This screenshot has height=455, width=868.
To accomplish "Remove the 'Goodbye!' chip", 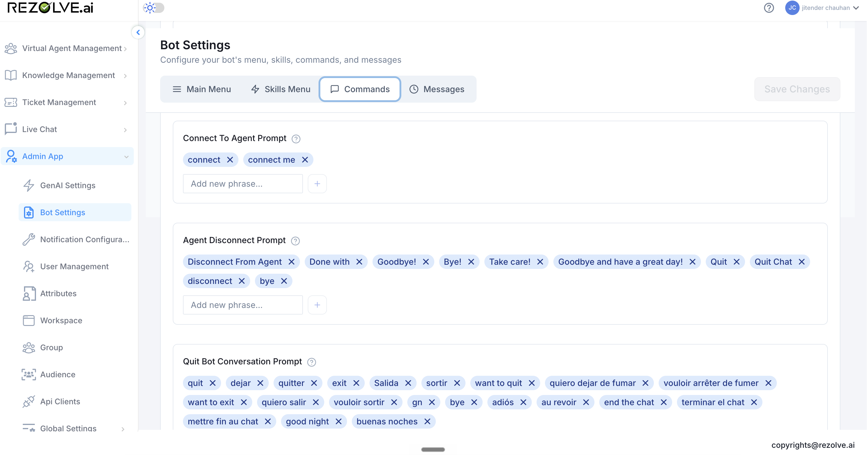I will (x=426, y=262).
